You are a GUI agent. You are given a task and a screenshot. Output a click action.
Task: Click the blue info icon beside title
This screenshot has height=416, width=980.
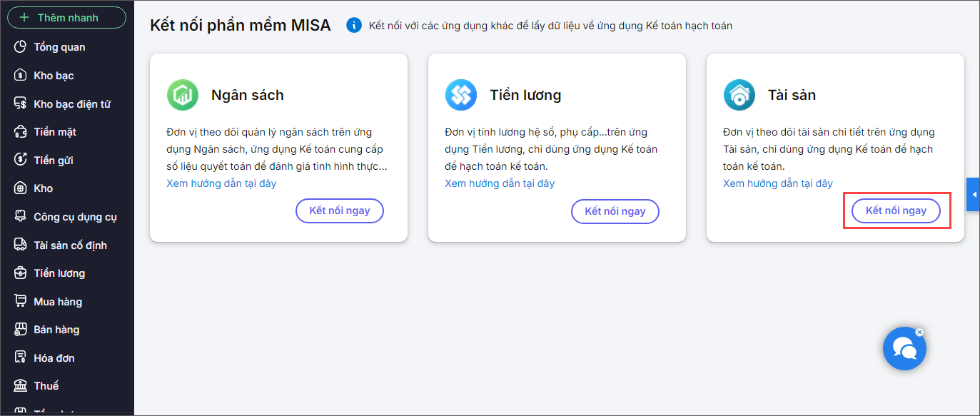pos(354,26)
